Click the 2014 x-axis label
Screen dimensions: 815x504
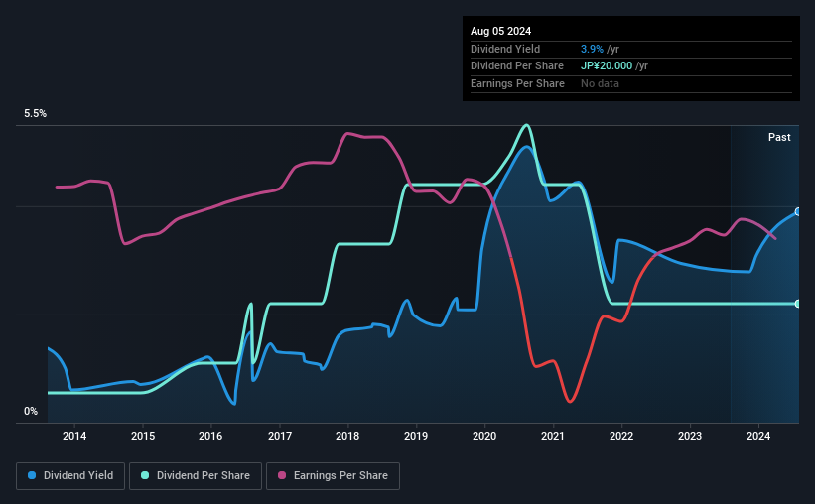[x=74, y=436]
